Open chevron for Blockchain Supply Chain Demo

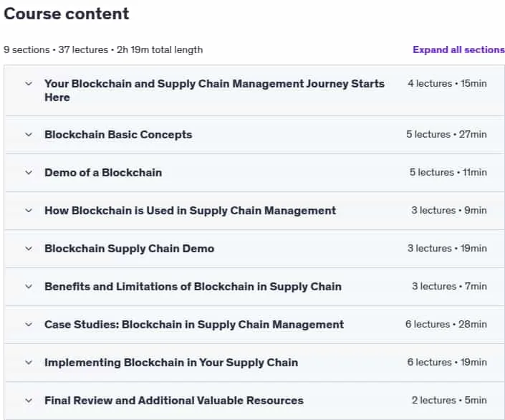coord(29,249)
